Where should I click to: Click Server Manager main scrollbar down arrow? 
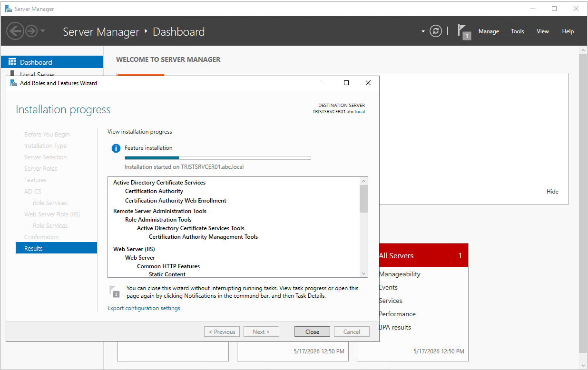pyautogui.click(x=583, y=365)
